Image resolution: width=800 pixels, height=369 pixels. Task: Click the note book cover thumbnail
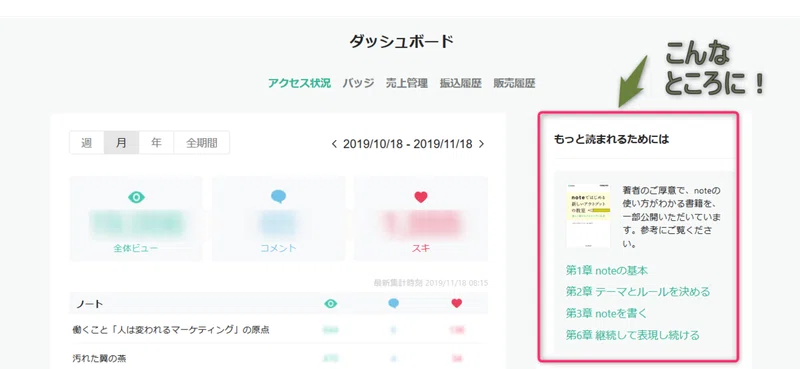(x=588, y=215)
